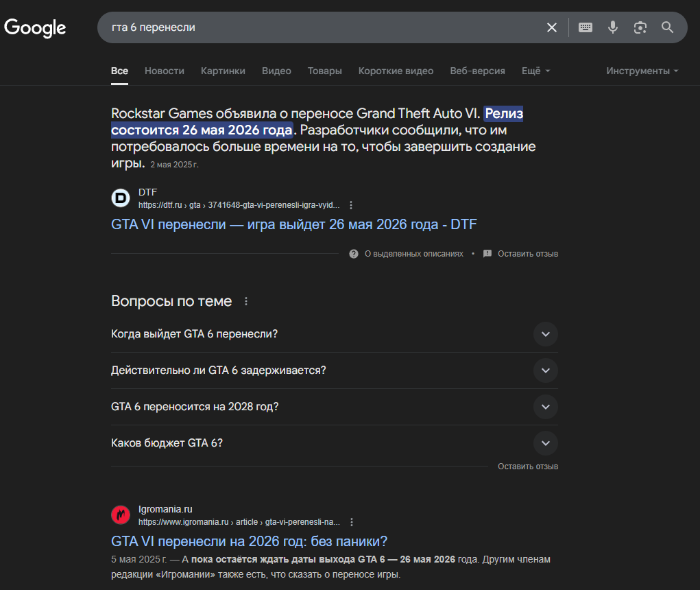Click the 'Igromania.ru' site name
Viewport: 700px width, 590px height.
click(165, 509)
